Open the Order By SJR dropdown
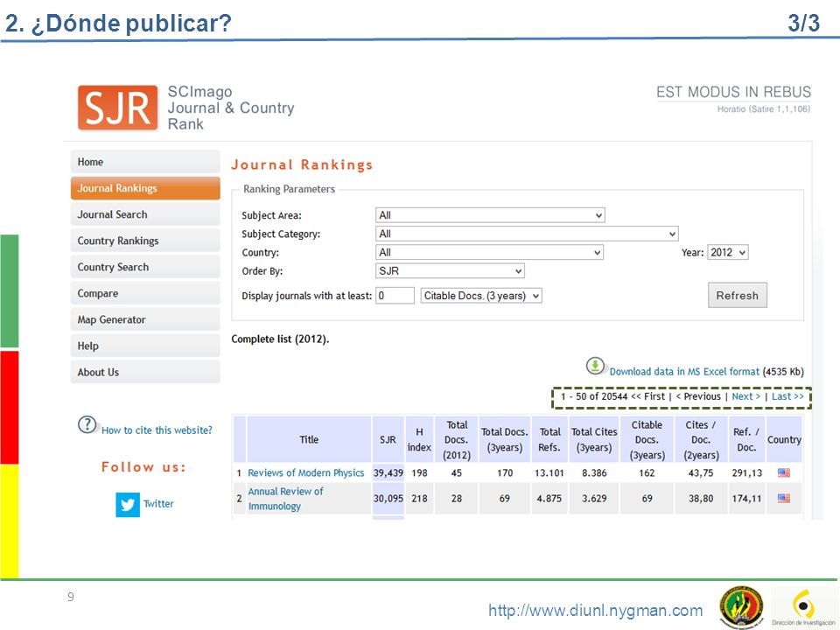The image size is (840, 630). pyautogui.click(x=450, y=271)
